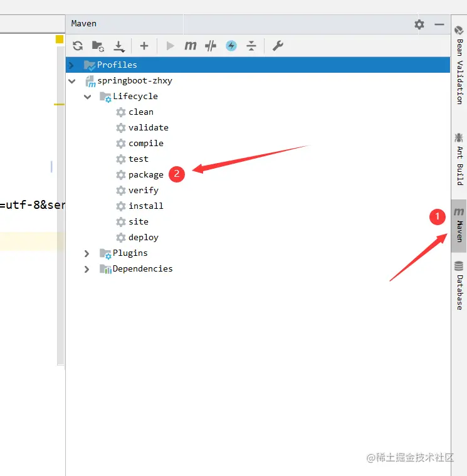Select springboot-zhxy project entry
The image size is (467, 476).
tap(135, 81)
